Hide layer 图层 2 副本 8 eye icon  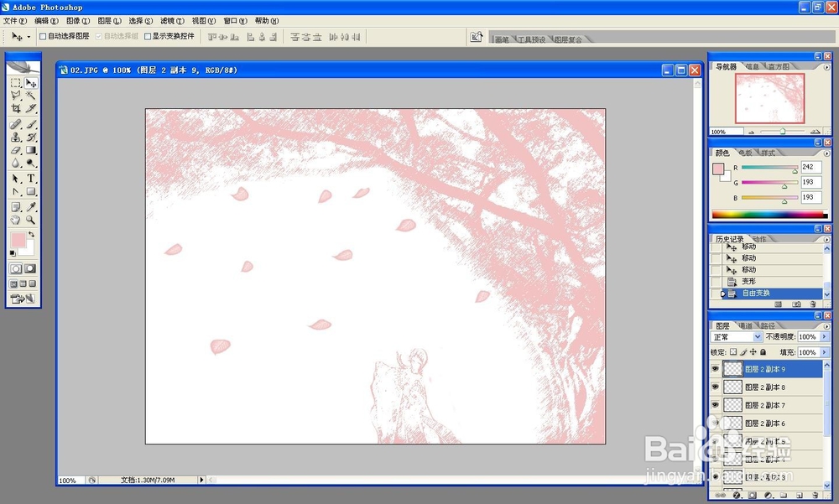(716, 387)
